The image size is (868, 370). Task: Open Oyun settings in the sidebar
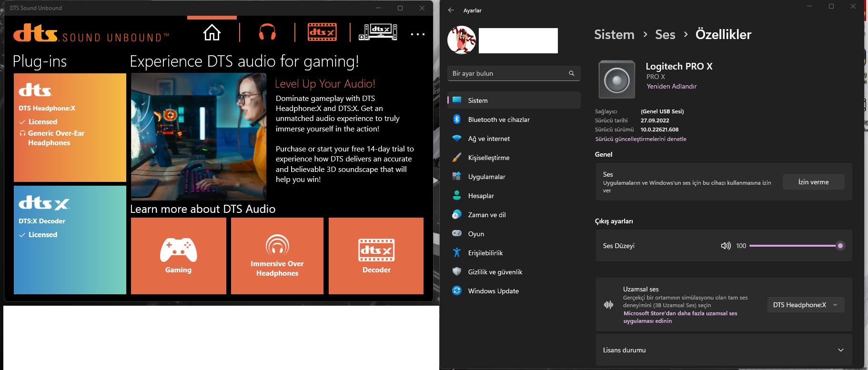[514, 234]
